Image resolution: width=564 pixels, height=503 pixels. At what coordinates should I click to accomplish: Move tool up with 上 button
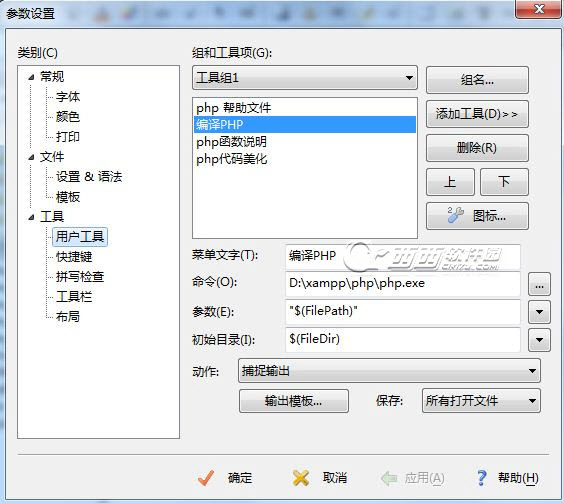point(450,182)
